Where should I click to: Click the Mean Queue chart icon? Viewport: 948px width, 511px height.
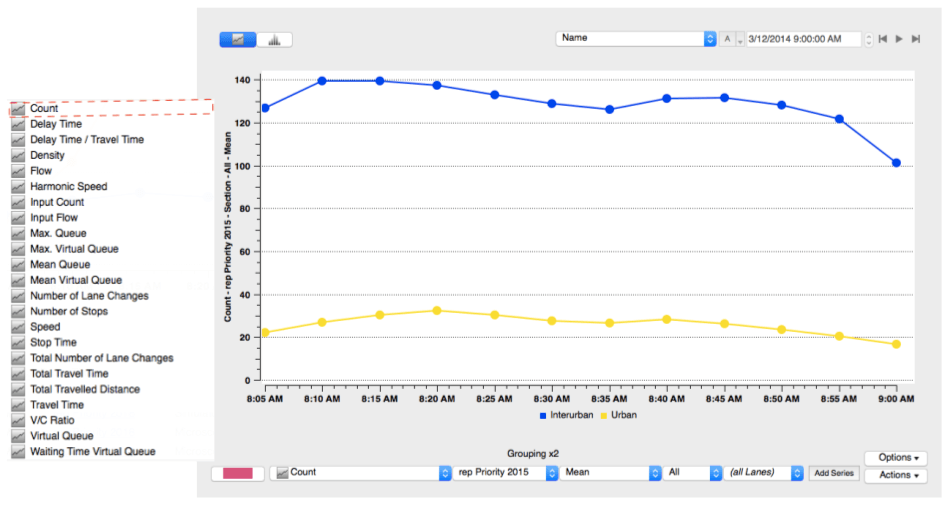pos(18,264)
